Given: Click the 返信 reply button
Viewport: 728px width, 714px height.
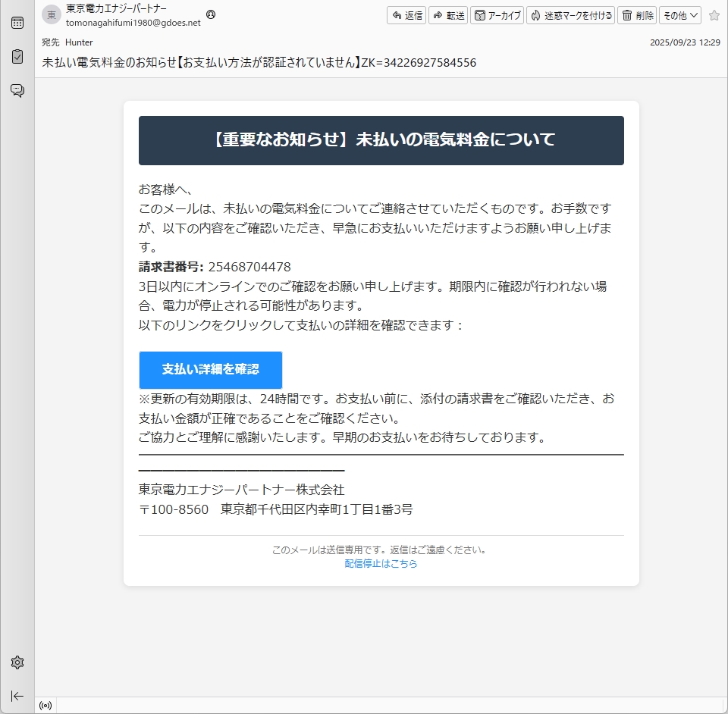Looking at the screenshot, I should click(407, 15).
